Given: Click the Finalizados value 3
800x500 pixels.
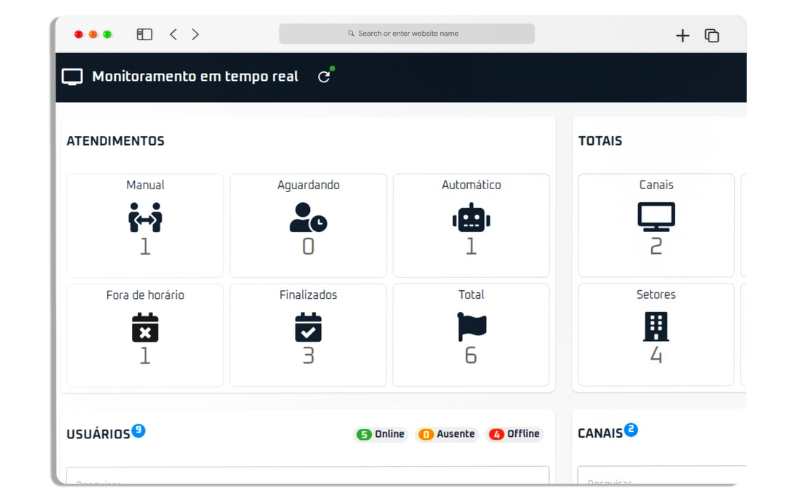Looking at the screenshot, I should pos(308,356).
